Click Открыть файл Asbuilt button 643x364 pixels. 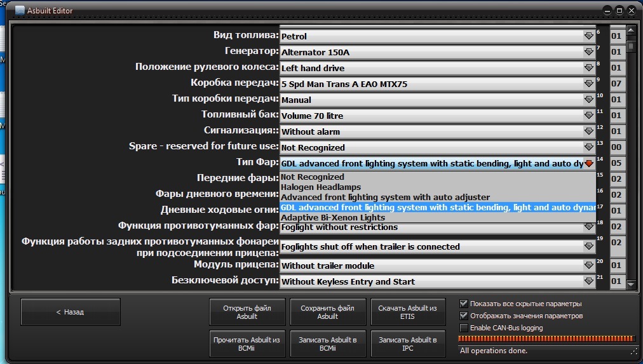[247, 312]
